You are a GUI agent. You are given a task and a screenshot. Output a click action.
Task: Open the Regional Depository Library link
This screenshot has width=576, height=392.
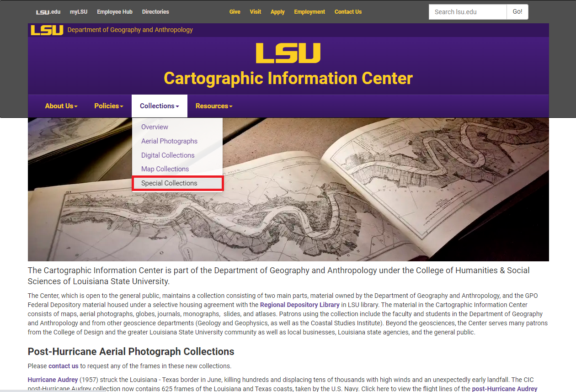(300, 305)
